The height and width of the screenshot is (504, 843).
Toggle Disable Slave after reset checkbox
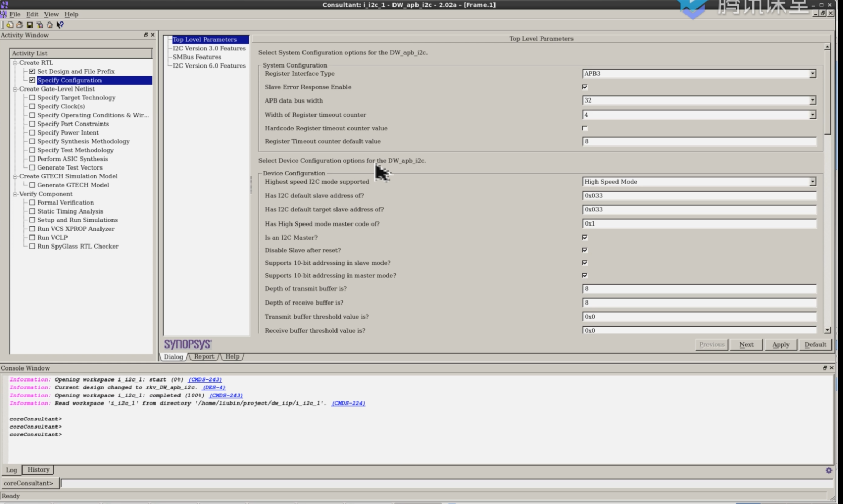(585, 250)
